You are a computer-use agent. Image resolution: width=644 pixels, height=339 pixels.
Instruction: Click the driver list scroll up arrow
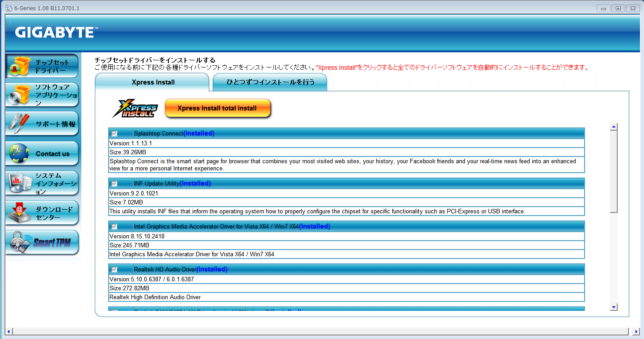pos(614,127)
